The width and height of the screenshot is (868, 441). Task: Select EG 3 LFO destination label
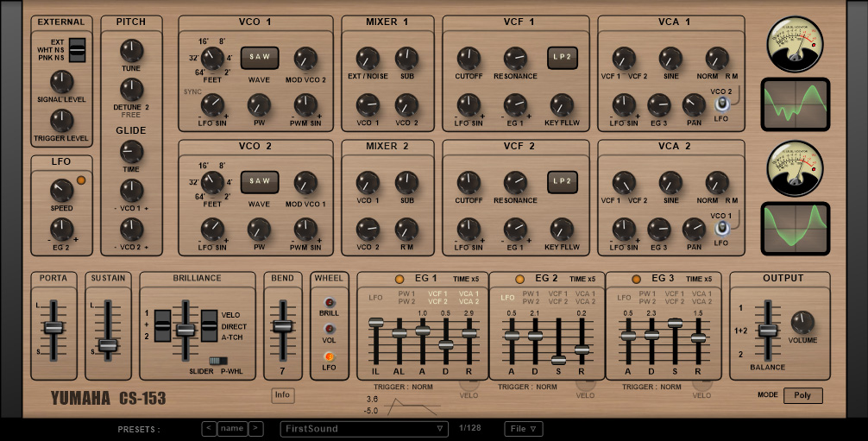point(624,298)
